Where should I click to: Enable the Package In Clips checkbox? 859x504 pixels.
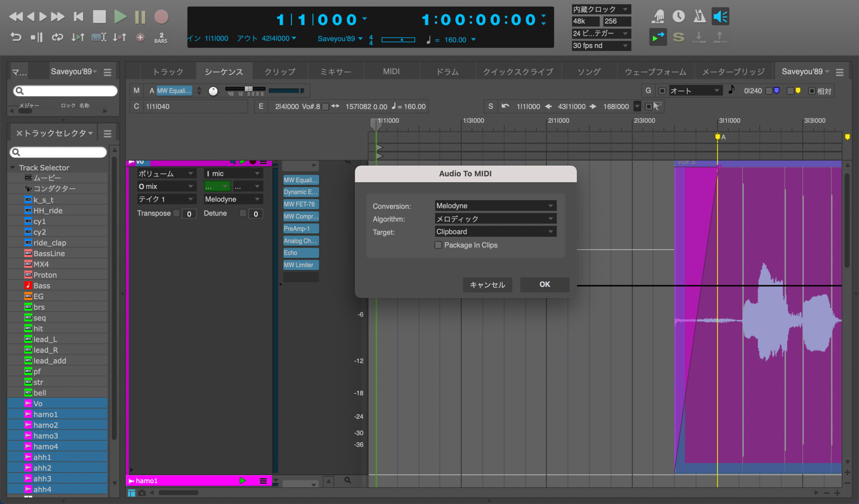438,245
